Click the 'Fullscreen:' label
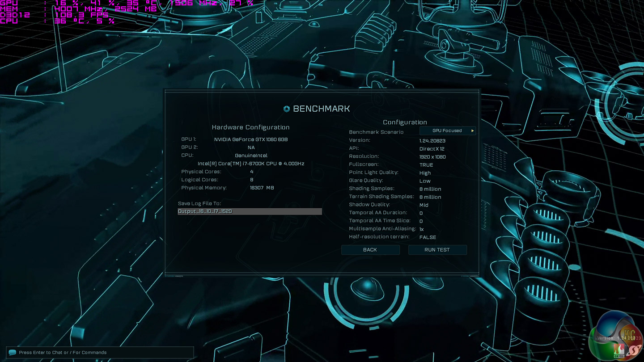 363,164
